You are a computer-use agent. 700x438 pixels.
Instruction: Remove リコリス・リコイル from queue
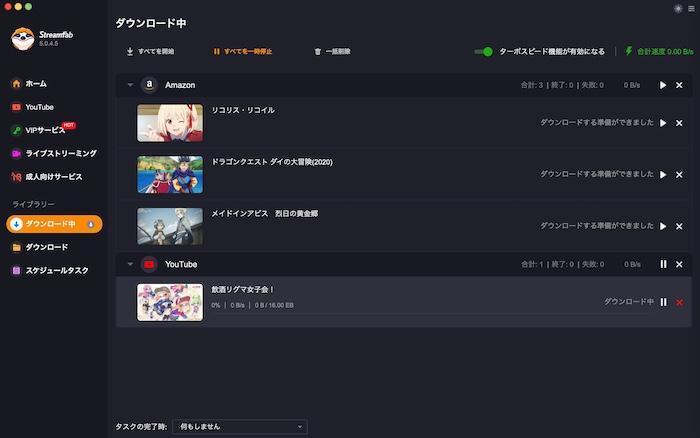pos(679,123)
